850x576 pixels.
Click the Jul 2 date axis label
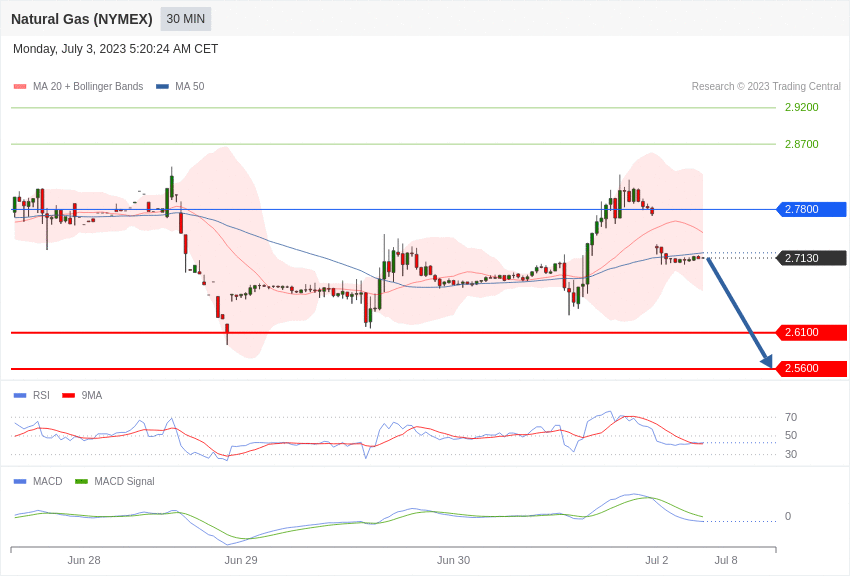[x=657, y=560]
